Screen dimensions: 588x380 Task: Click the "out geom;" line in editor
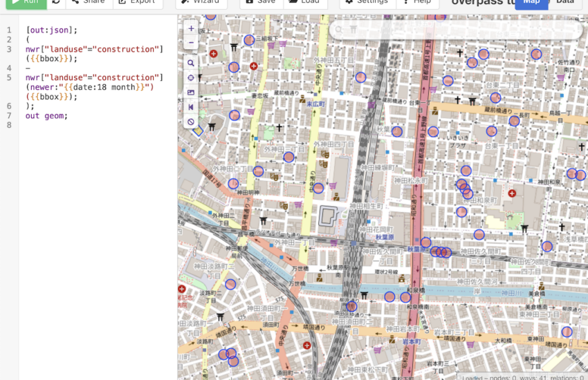click(47, 115)
